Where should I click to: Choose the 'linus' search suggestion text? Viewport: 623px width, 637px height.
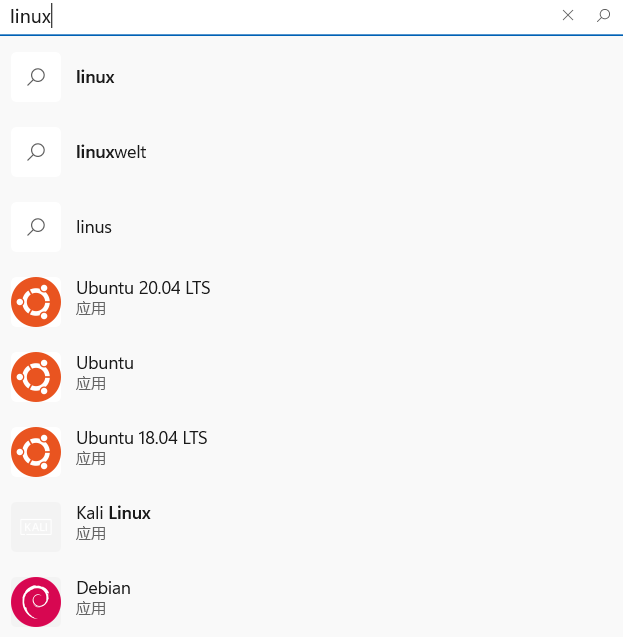[94, 227]
